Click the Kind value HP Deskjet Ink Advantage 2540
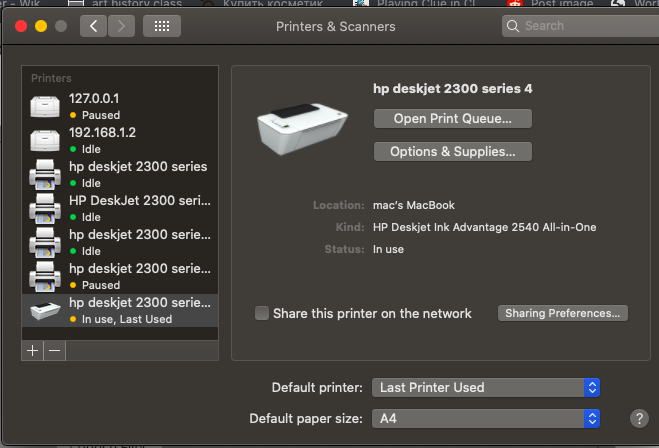659x448 pixels. click(x=485, y=227)
